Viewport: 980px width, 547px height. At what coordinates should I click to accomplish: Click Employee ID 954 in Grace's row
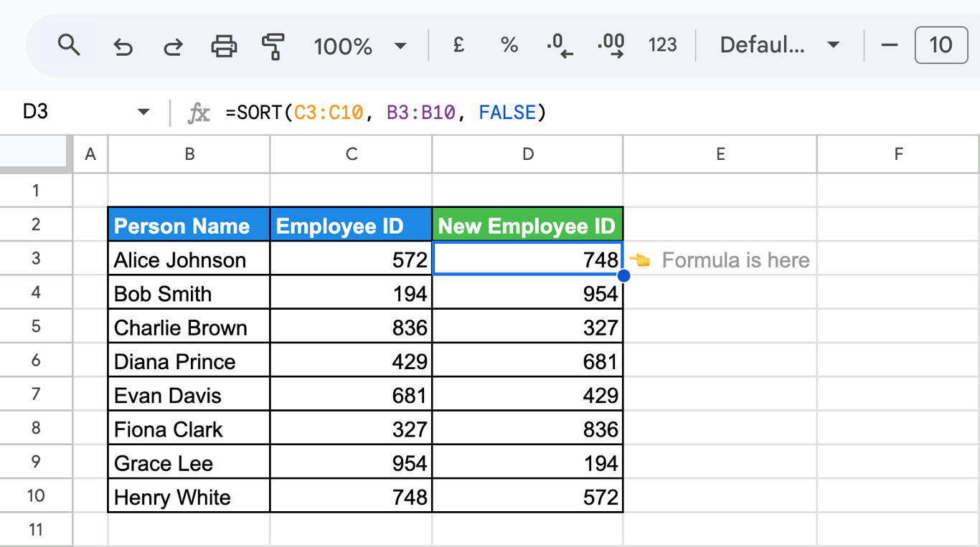pos(352,462)
